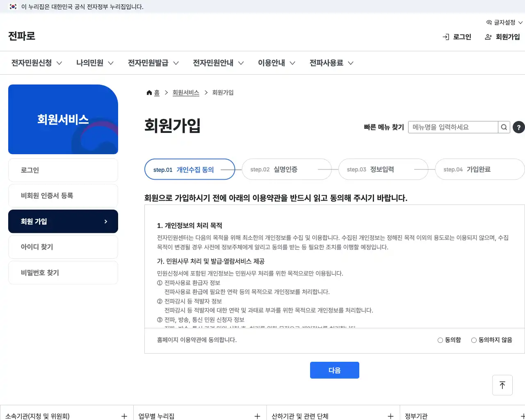Click the scroll-to-top arrow button
The image size is (525, 420).
point(502,385)
